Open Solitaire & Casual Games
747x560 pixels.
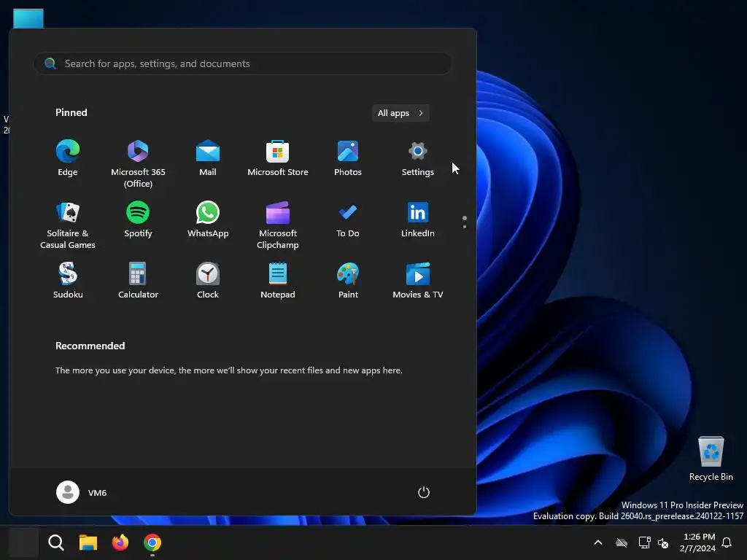68,225
